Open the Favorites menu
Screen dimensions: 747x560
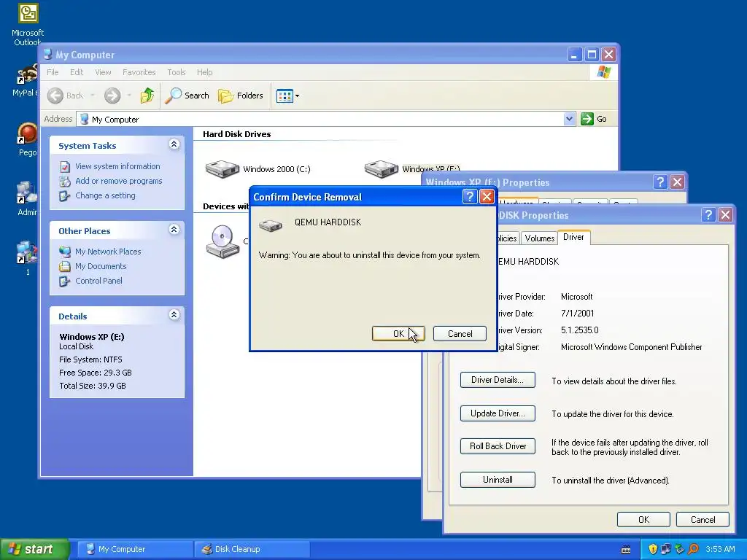(x=139, y=72)
